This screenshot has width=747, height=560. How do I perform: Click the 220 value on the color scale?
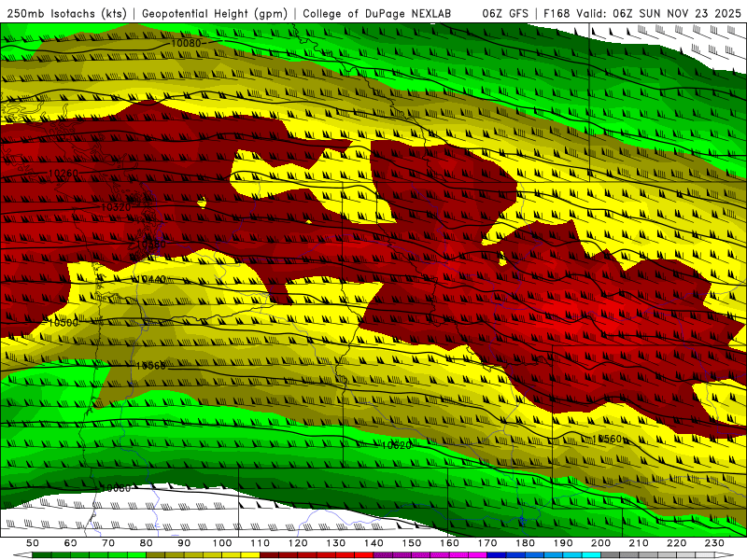click(x=676, y=543)
